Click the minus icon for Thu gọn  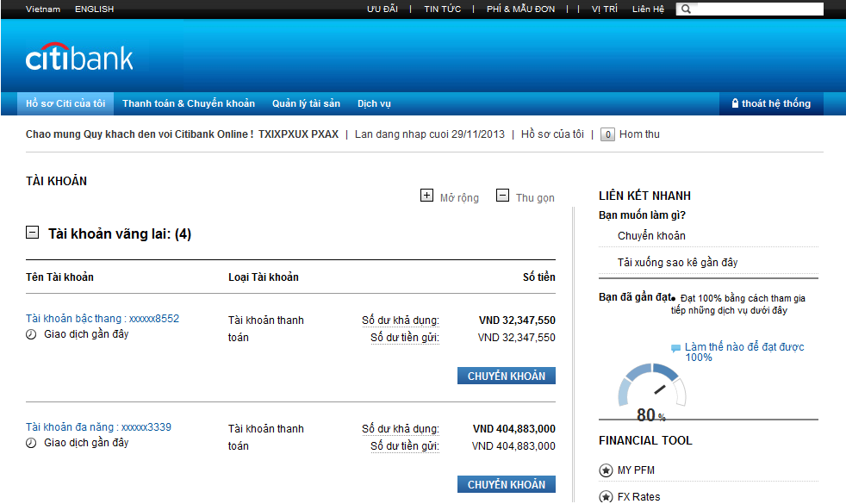[x=502, y=196]
